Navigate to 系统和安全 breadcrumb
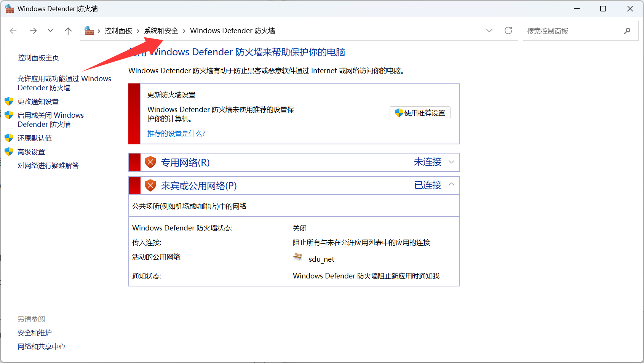 point(161,31)
